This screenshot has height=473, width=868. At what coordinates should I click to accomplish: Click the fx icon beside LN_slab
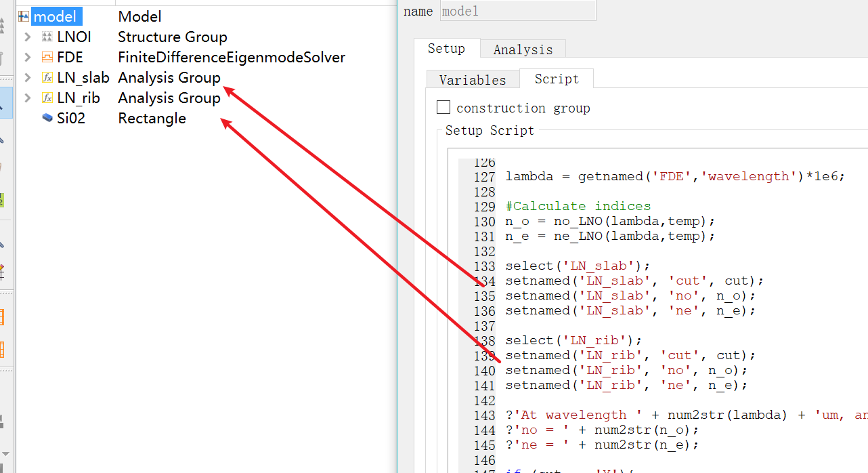(47, 77)
